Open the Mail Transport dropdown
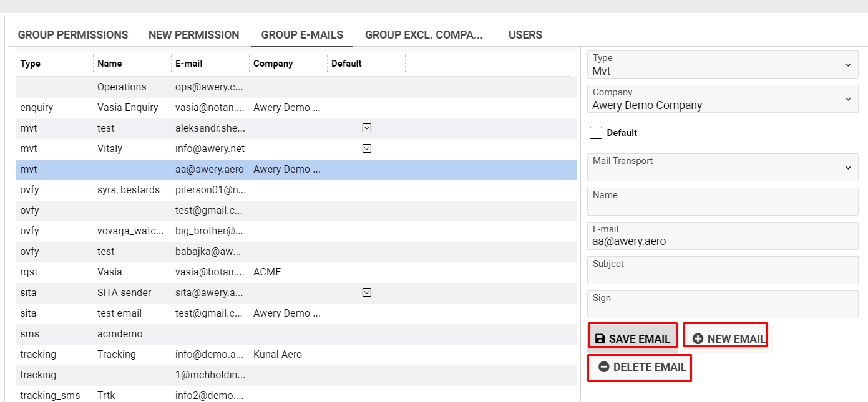 [x=849, y=168]
